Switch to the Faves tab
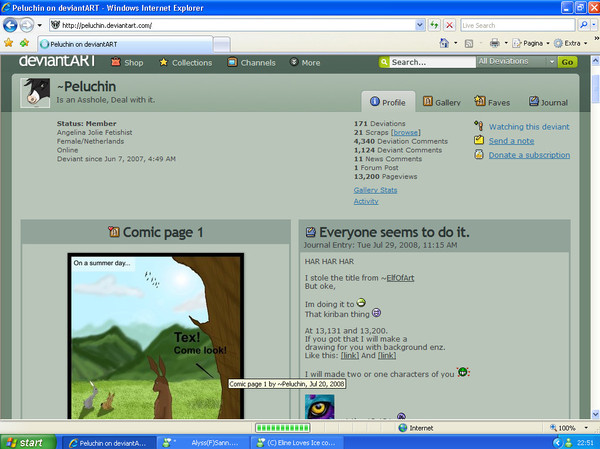Image resolution: width=600 pixels, height=449 pixels. (492, 102)
